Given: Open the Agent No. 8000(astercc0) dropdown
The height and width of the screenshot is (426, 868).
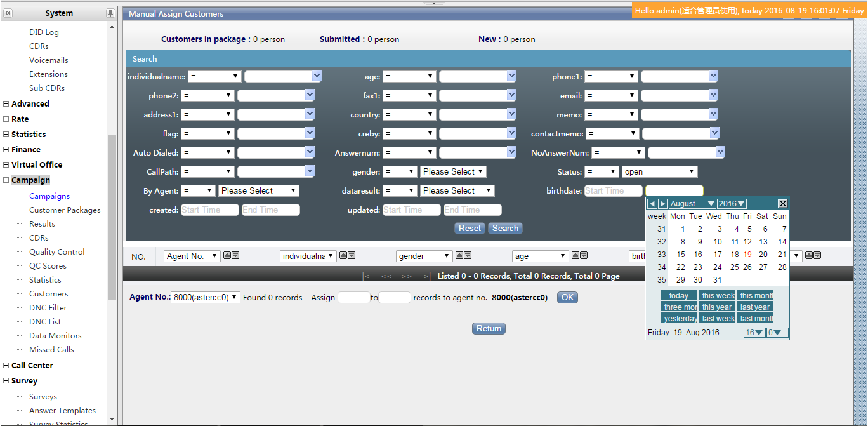Looking at the screenshot, I should pos(205,298).
